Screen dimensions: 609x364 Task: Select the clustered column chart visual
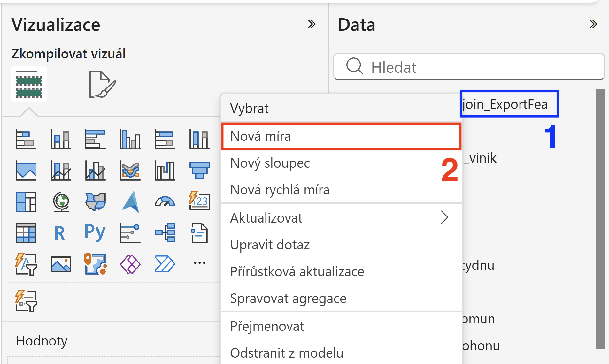click(x=130, y=140)
